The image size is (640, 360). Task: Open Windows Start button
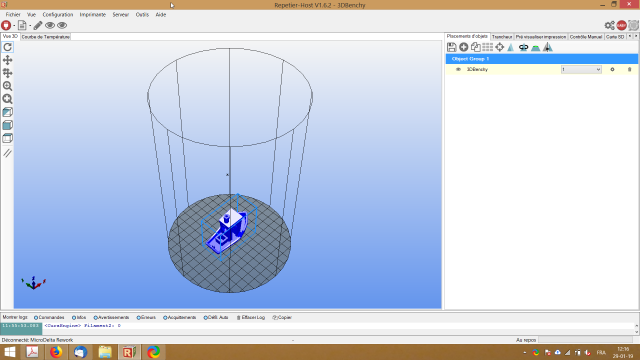9,352
